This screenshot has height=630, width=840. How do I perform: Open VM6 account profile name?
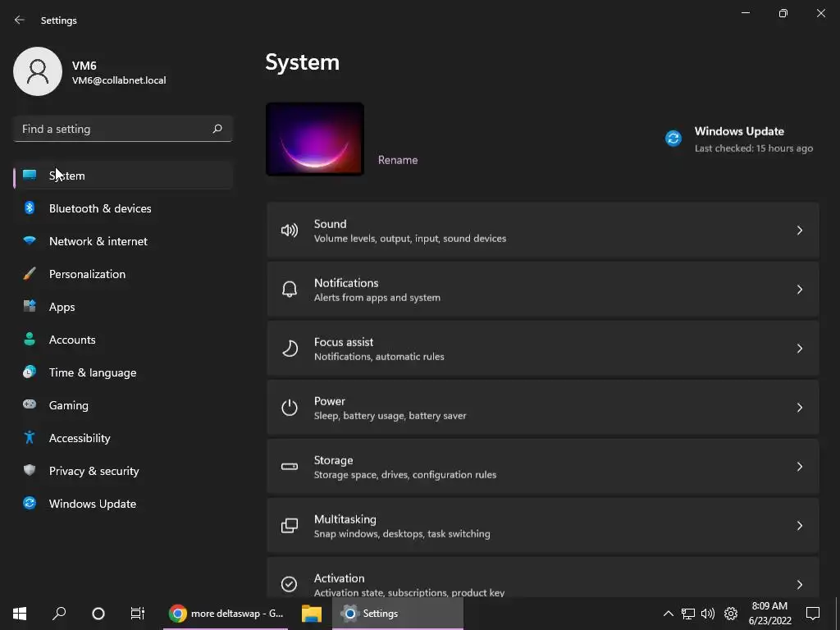point(84,66)
